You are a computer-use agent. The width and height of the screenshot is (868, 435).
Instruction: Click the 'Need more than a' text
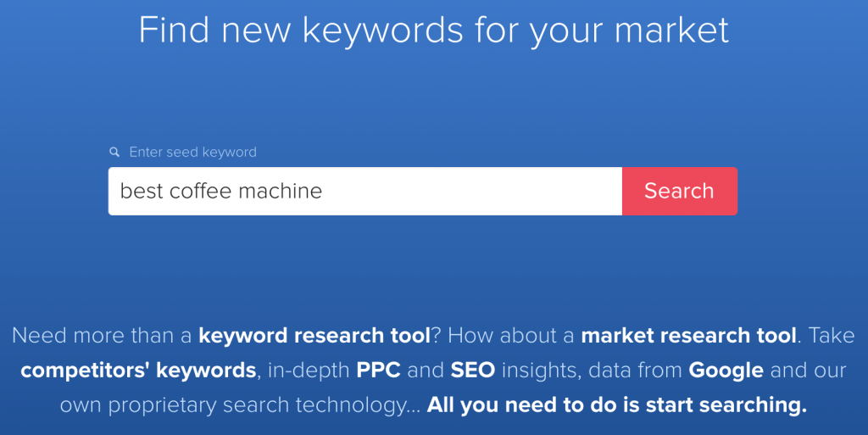[x=102, y=335]
